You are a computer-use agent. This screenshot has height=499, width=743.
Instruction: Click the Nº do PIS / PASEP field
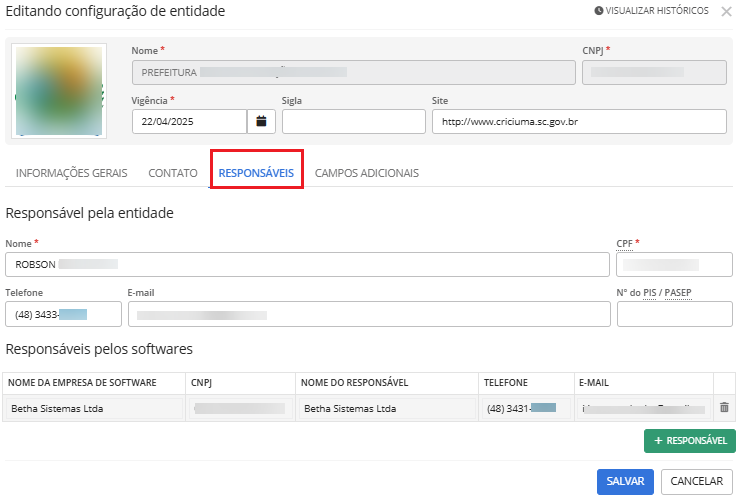(x=675, y=314)
